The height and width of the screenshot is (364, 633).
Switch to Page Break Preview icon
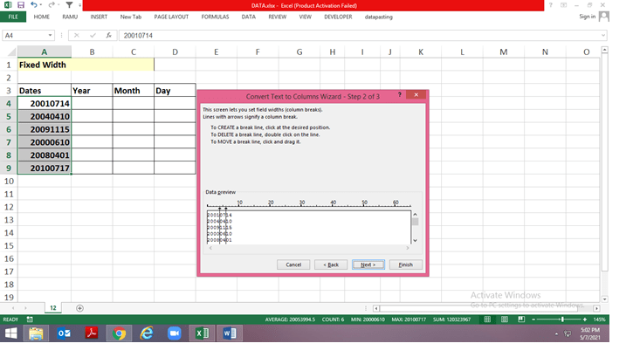(x=521, y=319)
